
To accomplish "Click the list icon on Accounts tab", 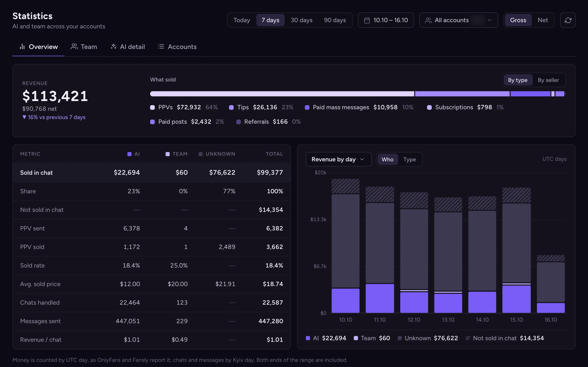I will (x=161, y=46).
